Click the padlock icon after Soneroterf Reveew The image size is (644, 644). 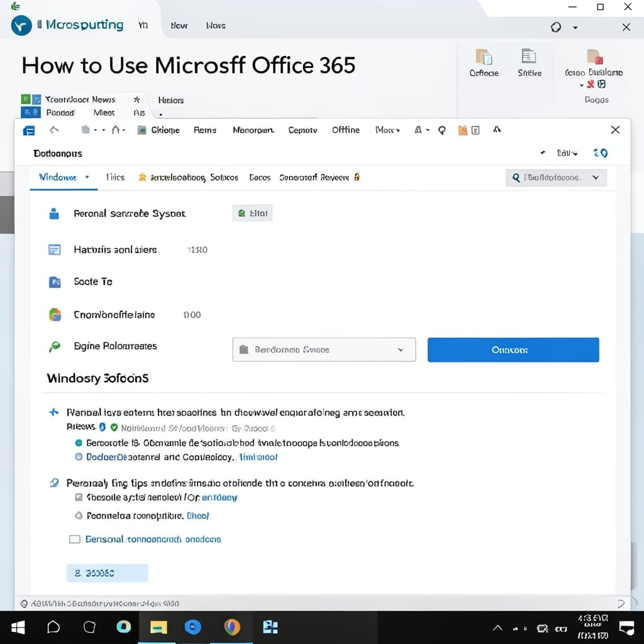pos(357,177)
